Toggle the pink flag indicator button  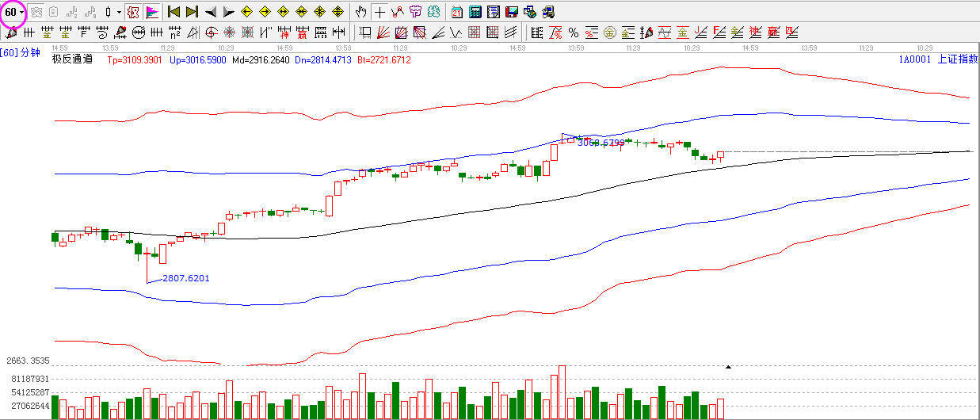coord(152,12)
